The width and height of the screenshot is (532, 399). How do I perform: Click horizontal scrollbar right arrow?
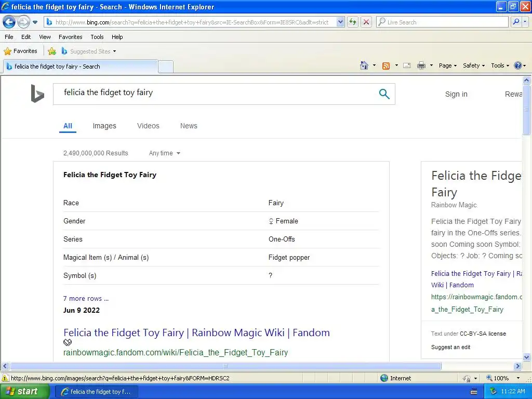tap(518, 366)
